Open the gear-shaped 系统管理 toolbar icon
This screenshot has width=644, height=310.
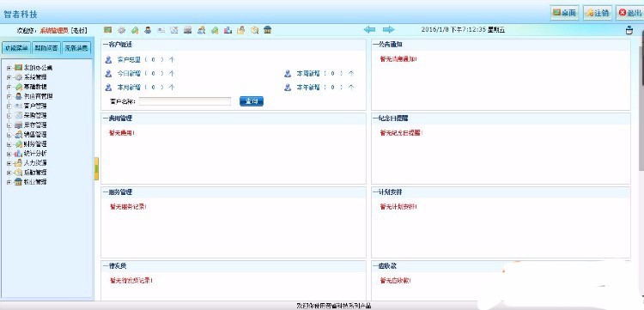tap(121, 30)
